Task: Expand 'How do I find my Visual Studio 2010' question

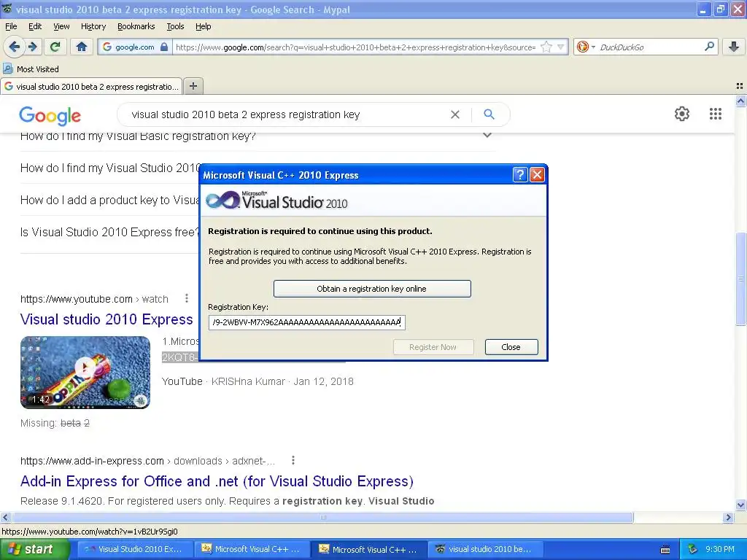Action: coord(110,168)
